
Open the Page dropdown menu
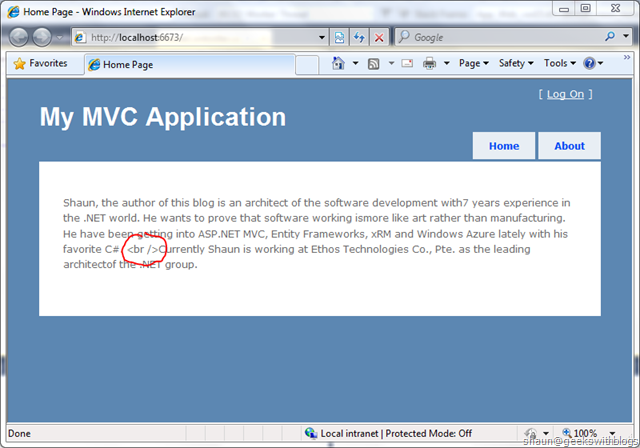[474, 63]
